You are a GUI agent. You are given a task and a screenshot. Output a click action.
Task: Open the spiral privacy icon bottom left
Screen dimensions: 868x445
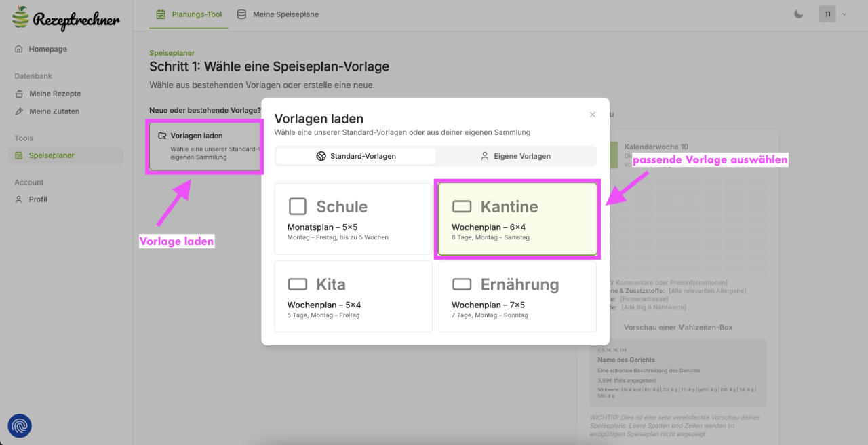19,425
